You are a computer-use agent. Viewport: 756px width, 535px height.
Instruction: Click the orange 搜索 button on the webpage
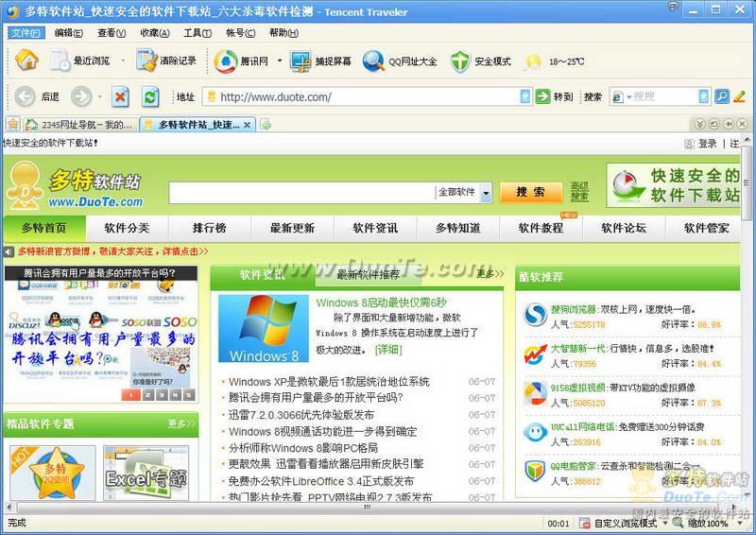coord(530,192)
